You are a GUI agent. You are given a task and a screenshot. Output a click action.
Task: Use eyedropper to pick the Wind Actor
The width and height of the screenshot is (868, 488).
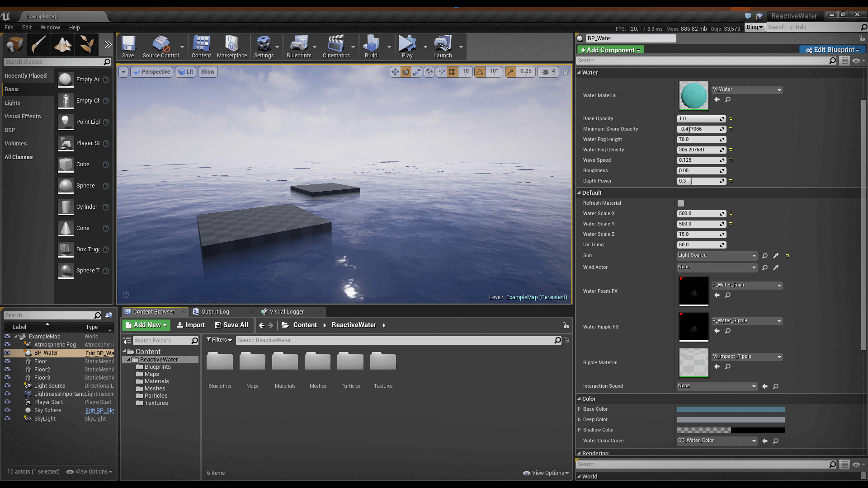[x=776, y=267]
